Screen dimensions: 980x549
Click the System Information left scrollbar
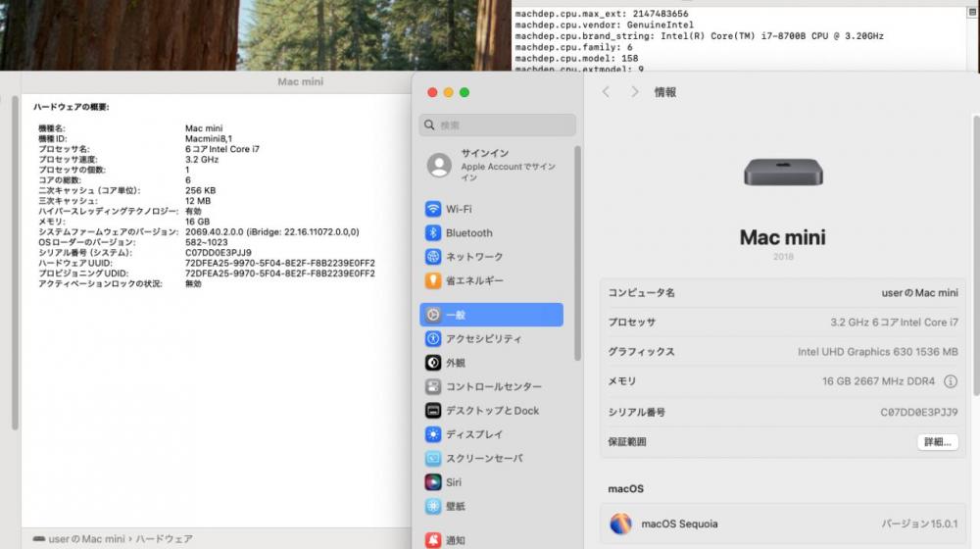click(15, 263)
